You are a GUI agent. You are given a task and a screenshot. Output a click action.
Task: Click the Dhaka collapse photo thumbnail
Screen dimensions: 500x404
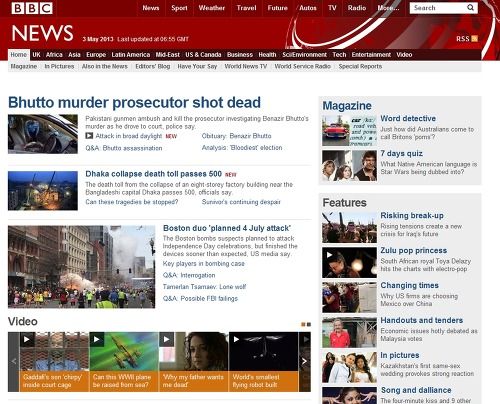point(43,191)
